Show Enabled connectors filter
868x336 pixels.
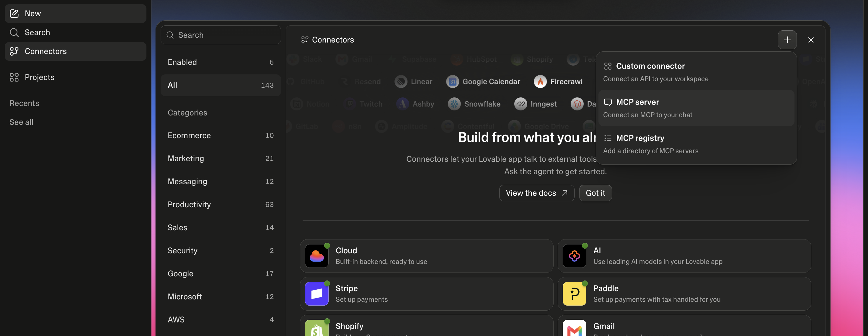[221, 62]
